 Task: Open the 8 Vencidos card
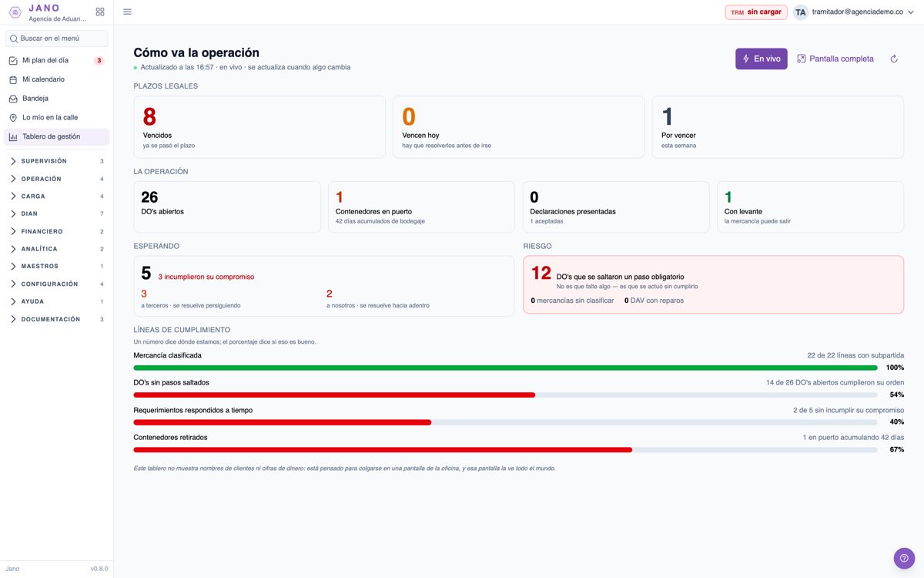point(259,127)
